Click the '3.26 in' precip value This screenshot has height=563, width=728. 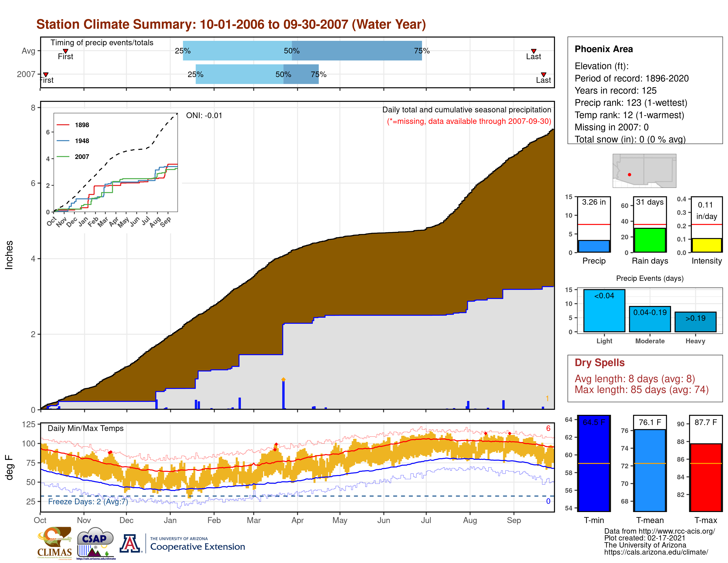[594, 202]
